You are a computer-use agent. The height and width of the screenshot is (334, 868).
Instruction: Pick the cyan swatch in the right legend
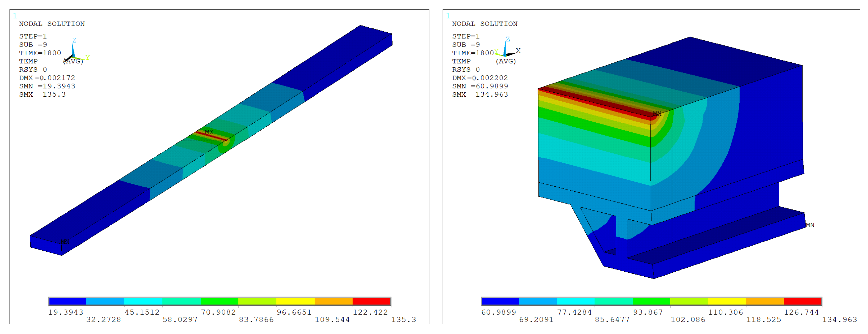coord(576,301)
